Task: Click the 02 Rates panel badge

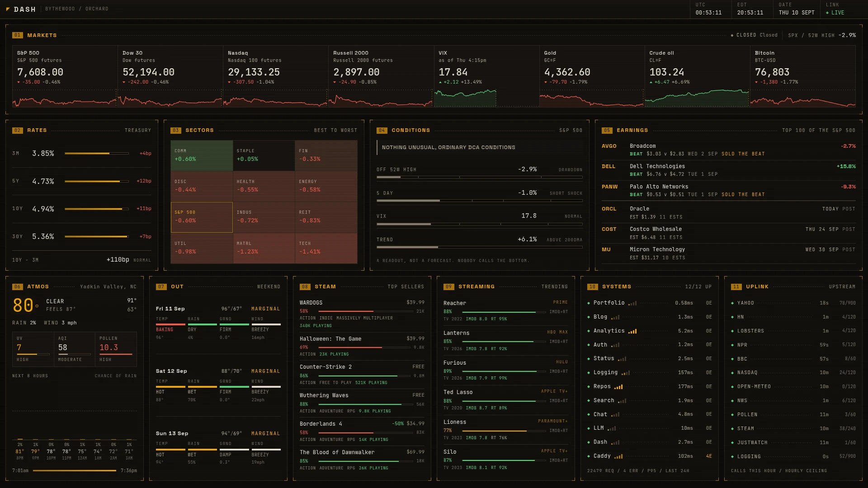Action: pos(17,130)
